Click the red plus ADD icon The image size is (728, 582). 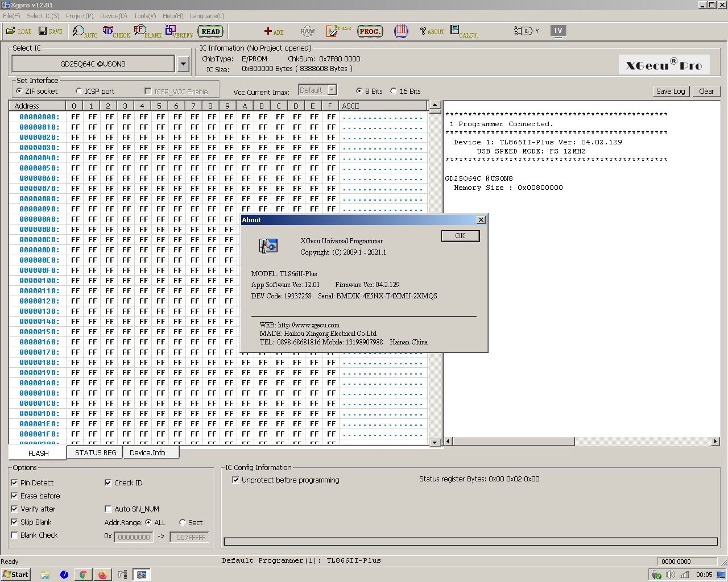274,31
